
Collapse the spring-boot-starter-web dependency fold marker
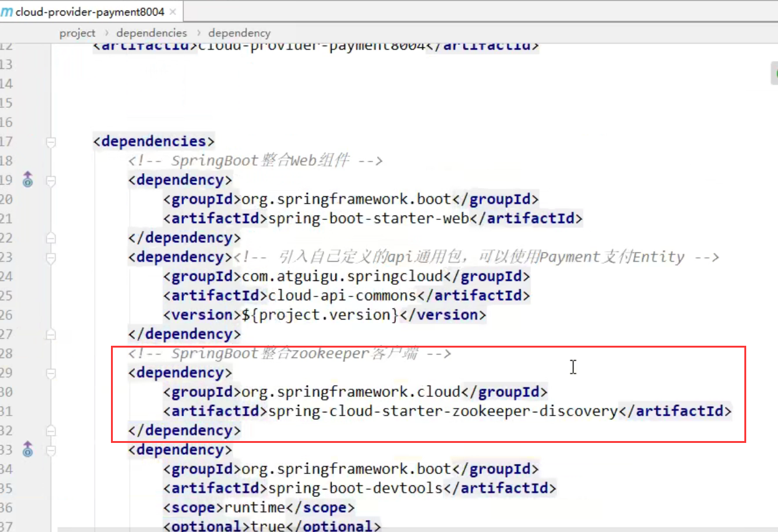(51, 181)
